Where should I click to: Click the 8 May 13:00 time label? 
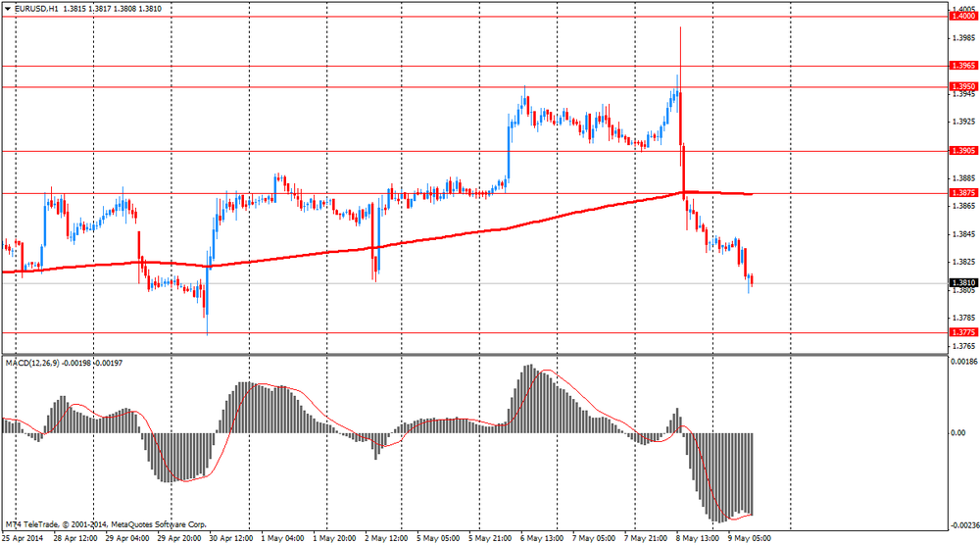[698, 538]
